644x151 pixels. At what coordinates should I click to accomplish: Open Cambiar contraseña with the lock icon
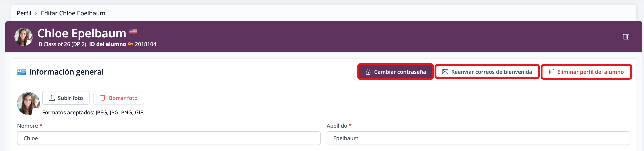[396, 72]
